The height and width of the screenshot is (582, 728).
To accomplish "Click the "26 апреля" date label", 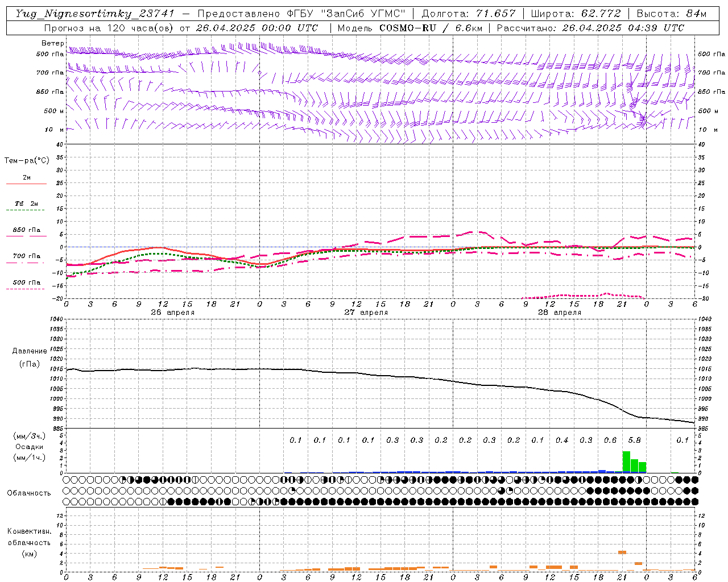I will [x=172, y=313].
